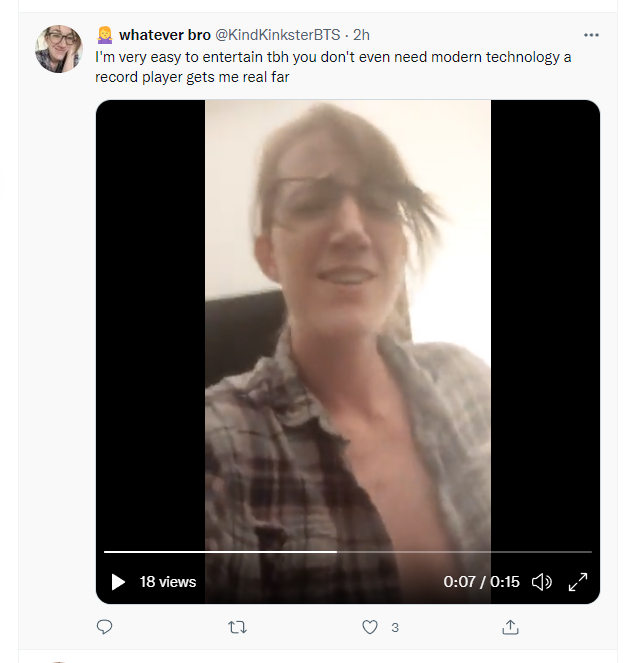Open whatever bro profile picture

59,49
